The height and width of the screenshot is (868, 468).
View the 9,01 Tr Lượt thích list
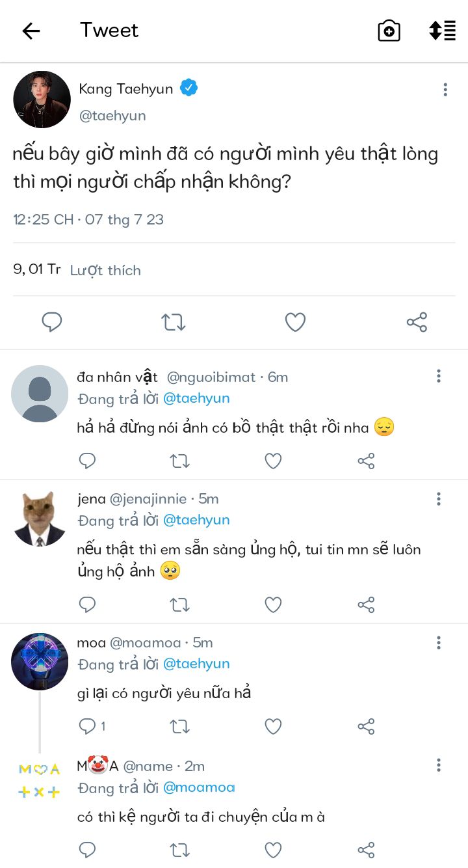click(77, 269)
